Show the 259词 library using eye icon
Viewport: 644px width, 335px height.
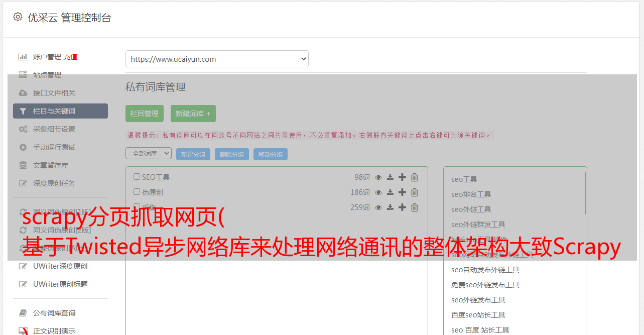click(x=378, y=207)
